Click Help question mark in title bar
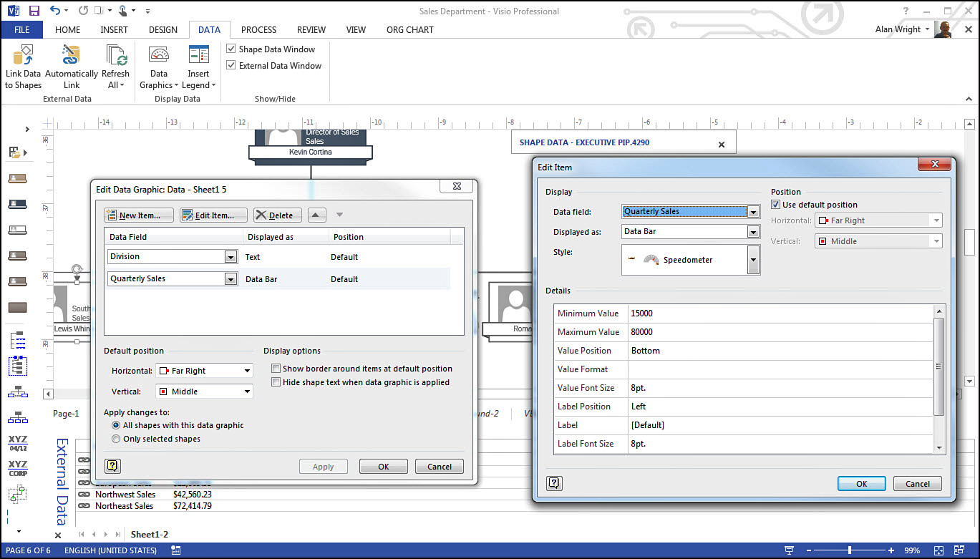The width and height of the screenshot is (980, 559). (906, 11)
